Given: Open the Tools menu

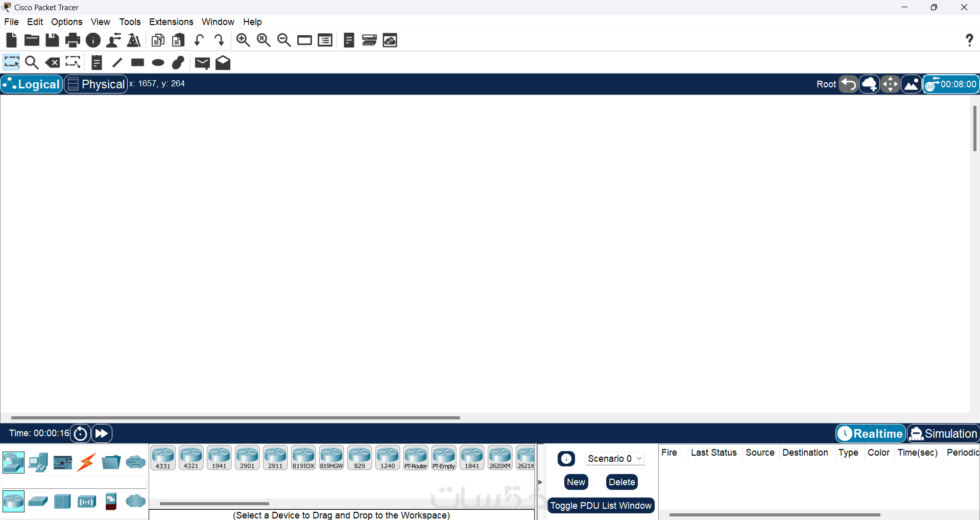Looking at the screenshot, I should click(130, 22).
